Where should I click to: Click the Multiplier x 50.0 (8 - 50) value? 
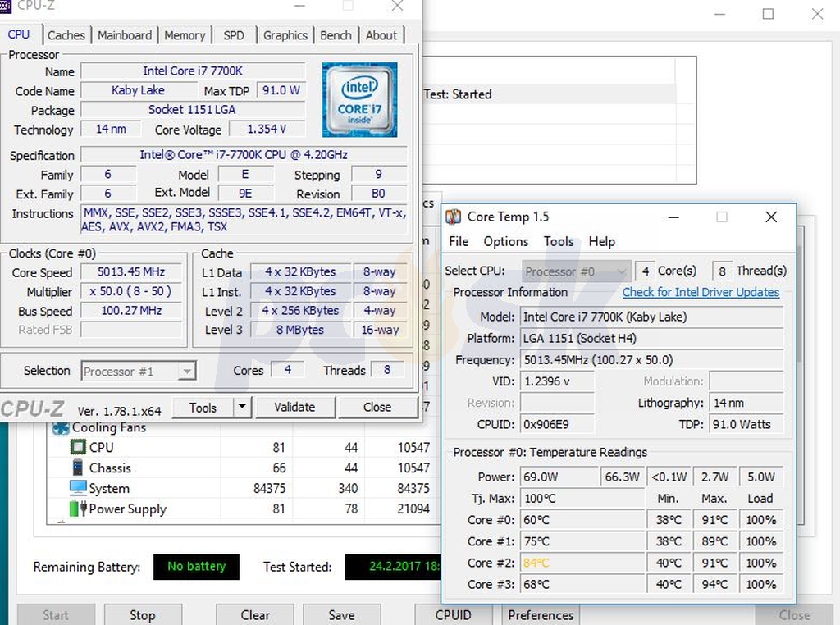pos(131,291)
